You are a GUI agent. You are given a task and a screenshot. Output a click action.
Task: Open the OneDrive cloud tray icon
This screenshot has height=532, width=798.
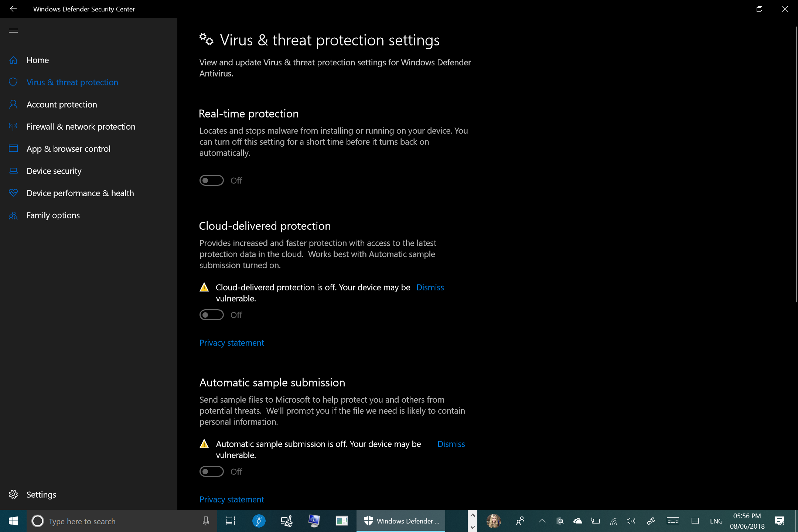point(578,521)
